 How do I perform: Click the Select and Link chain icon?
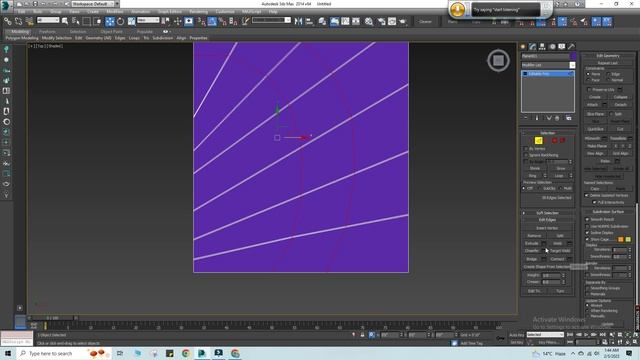(7, 21)
